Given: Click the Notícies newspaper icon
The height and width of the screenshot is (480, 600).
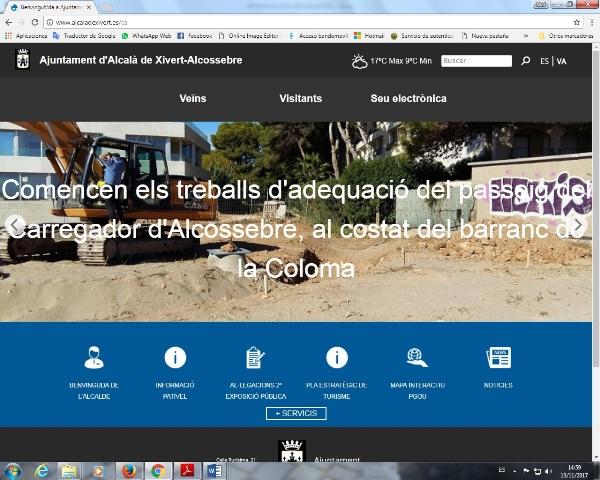Looking at the screenshot, I should click(x=498, y=357).
